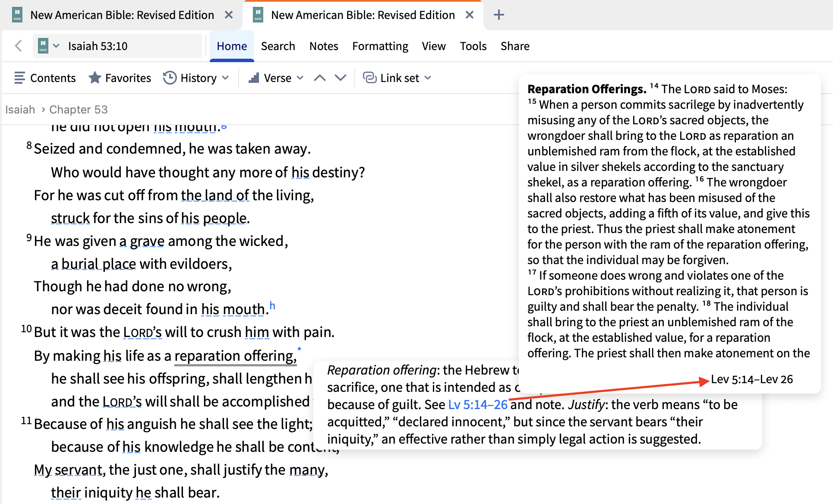833x504 pixels.
Task: Click the phrase 'the land of'
Action: pyautogui.click(x=215, y=195)
